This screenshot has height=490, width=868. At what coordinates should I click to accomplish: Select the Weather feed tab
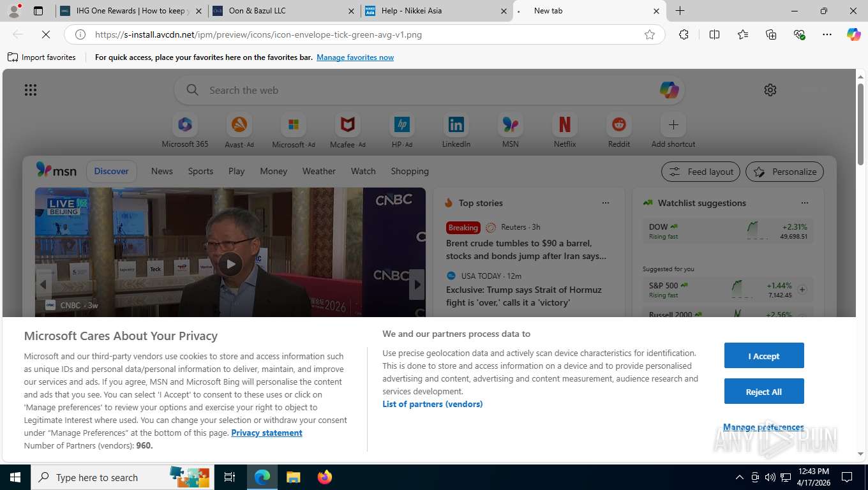318,171
